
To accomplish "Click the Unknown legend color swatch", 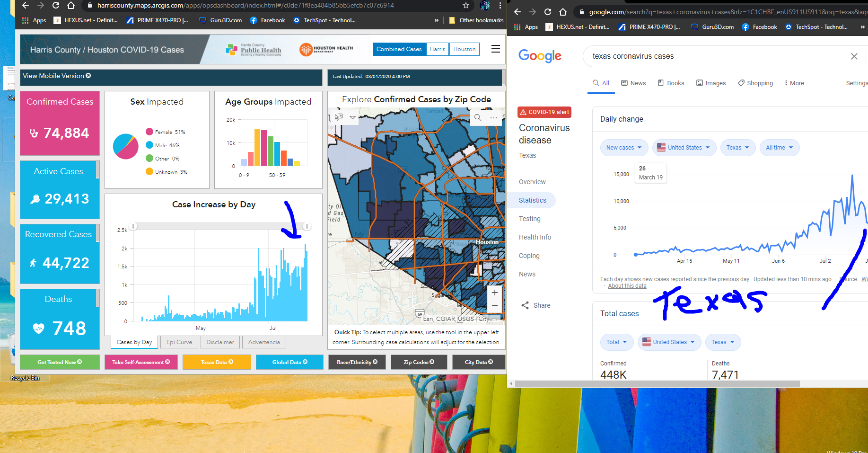I will (149, 172).
